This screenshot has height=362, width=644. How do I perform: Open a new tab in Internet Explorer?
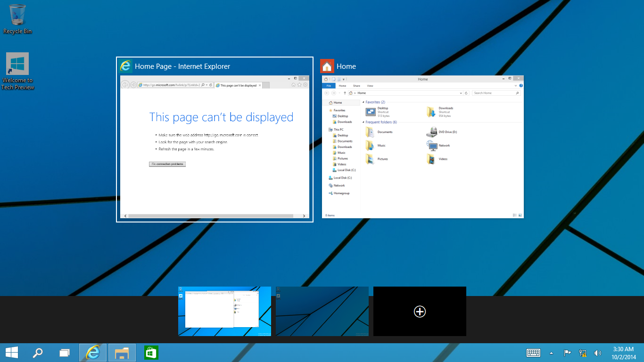tap(265, 85)
